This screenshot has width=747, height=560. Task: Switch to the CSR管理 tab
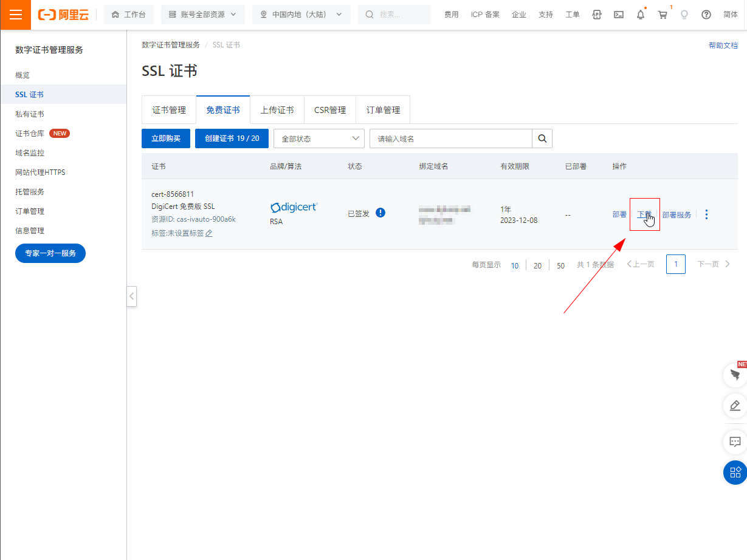(330, 110)
